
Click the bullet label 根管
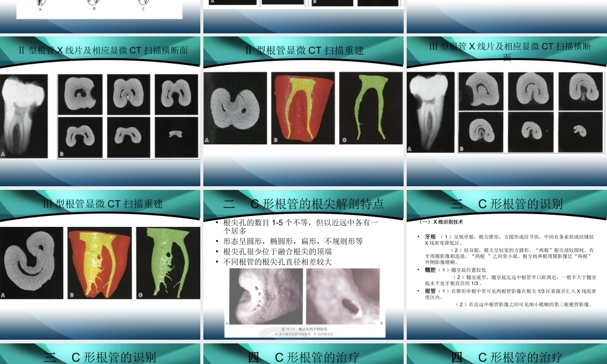click(x=430, y=291)
